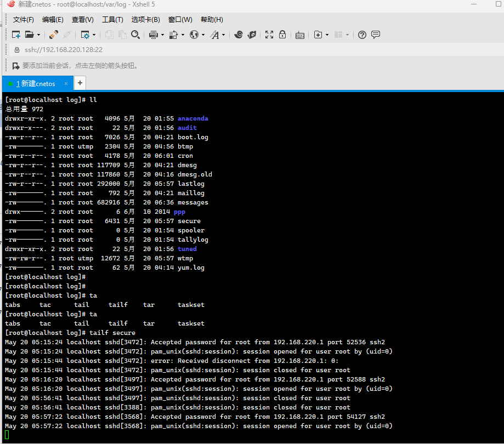Click the greyed tab layout toolbar icon

[338, 35]
